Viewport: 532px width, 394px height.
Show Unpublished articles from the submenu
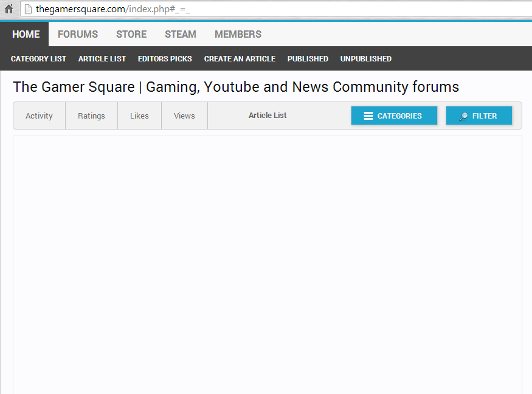coord(366,59)
